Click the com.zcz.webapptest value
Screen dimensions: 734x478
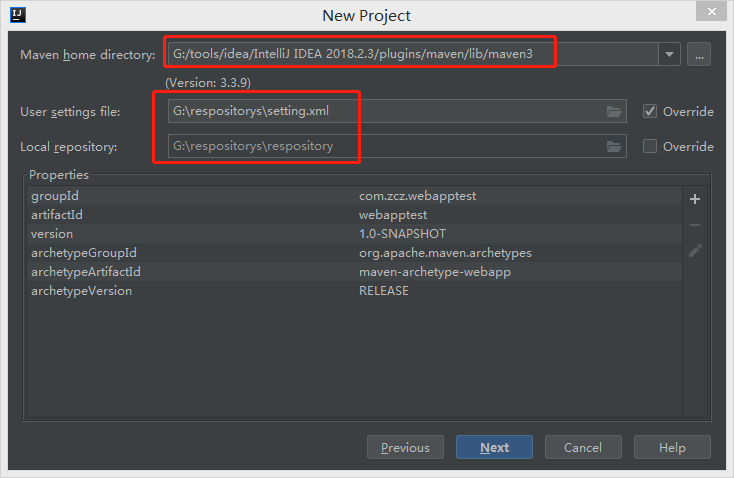click(x=418, y=196)
